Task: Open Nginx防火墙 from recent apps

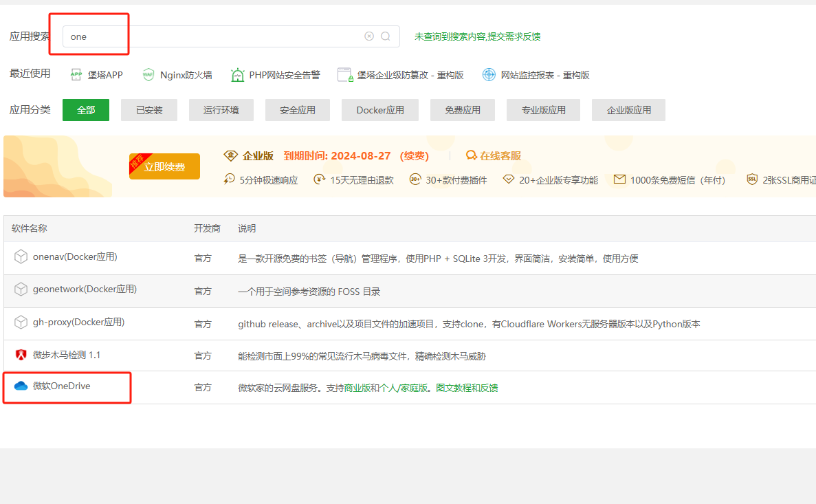Action: click(186, 75)
